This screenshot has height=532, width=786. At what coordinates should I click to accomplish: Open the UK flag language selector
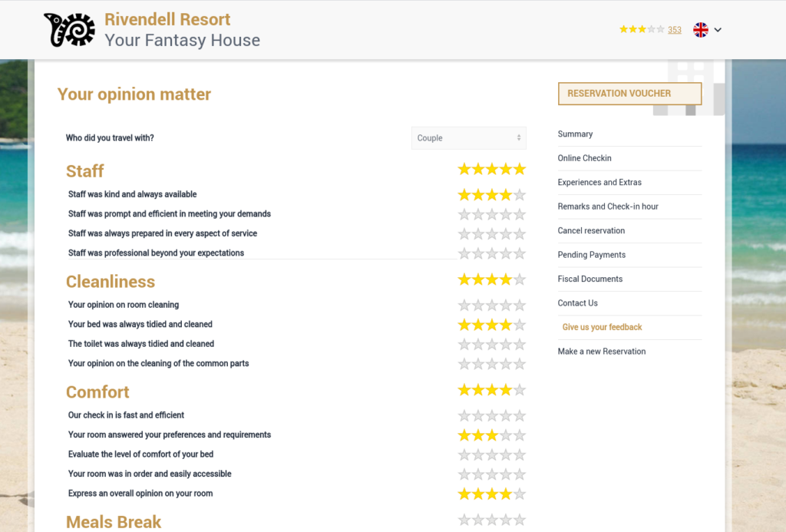tap(700, 30)
